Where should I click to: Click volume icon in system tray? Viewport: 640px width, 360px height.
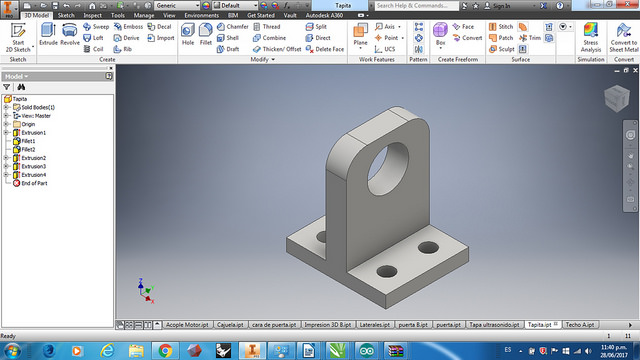(588, 351)
